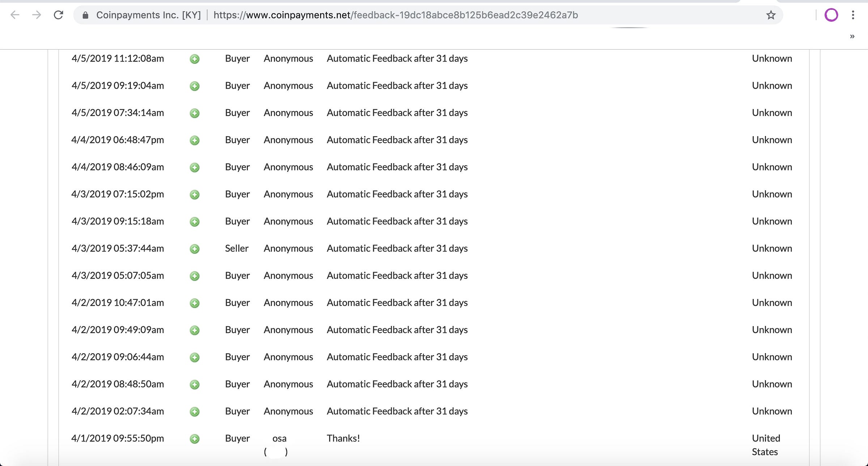Click the padlock site security icon
Screen dimensions: 868x466
(85, 15)
